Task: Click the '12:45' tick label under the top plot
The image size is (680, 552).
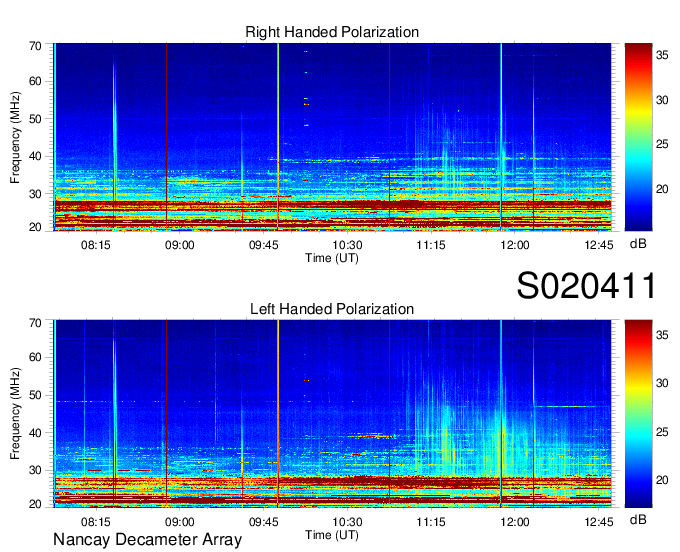Action: 598,245
